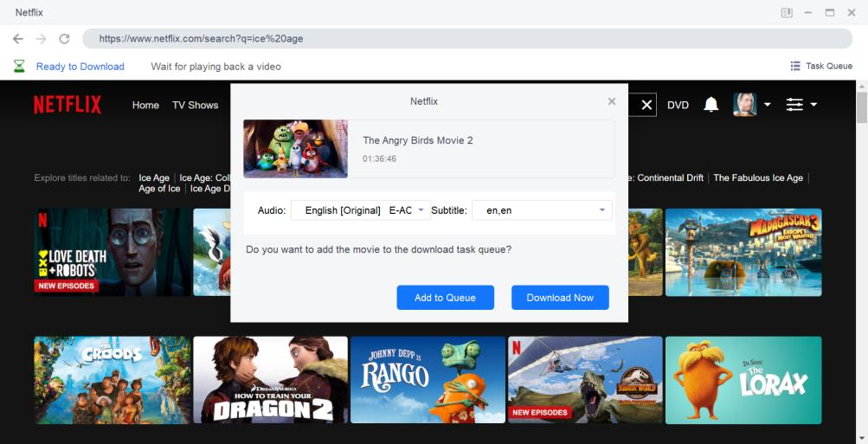Open the Age of Ice related link

coord(159,189)
